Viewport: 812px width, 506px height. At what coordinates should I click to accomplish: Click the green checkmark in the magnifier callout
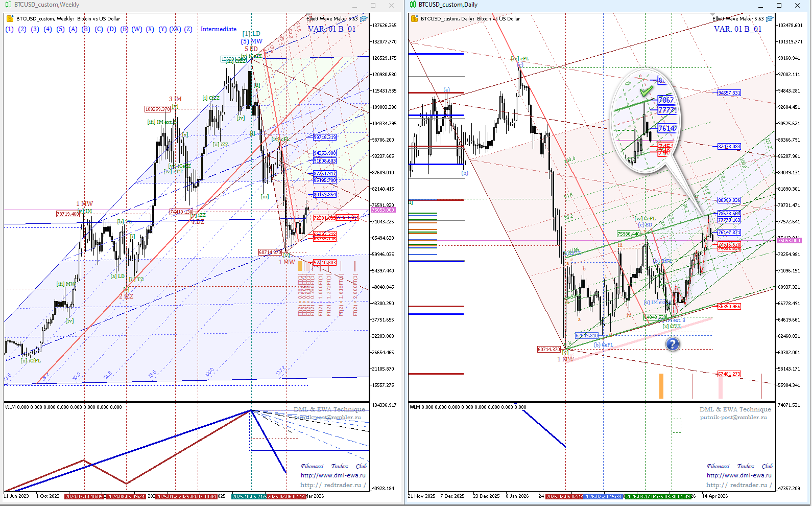[x=646, y=91]
